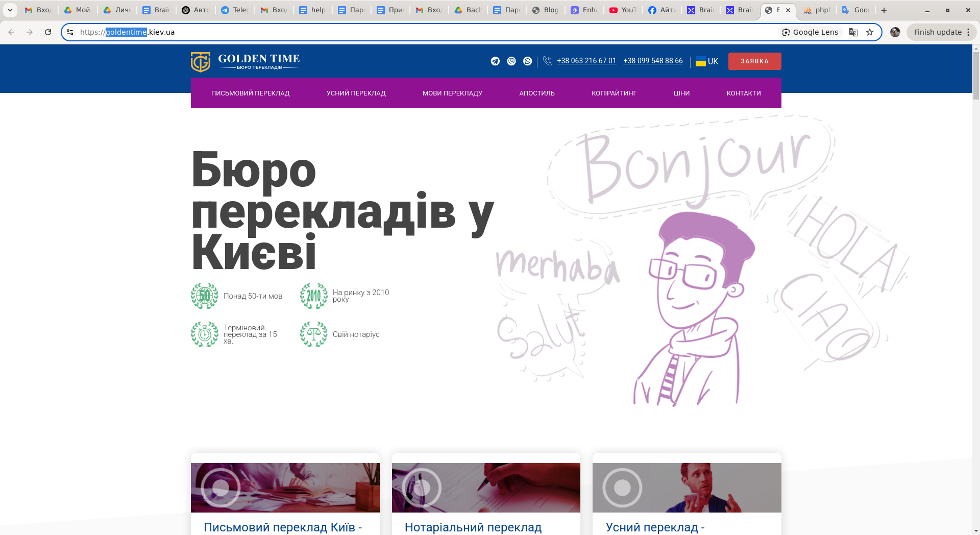980x535 pixels.
Task: Reload the page
Action: [x=48, y=32]
